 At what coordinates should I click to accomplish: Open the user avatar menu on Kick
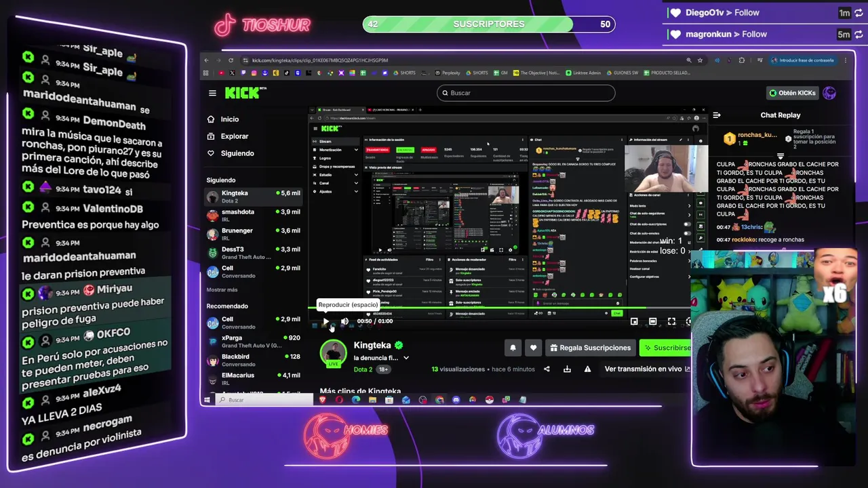(829, 93)
